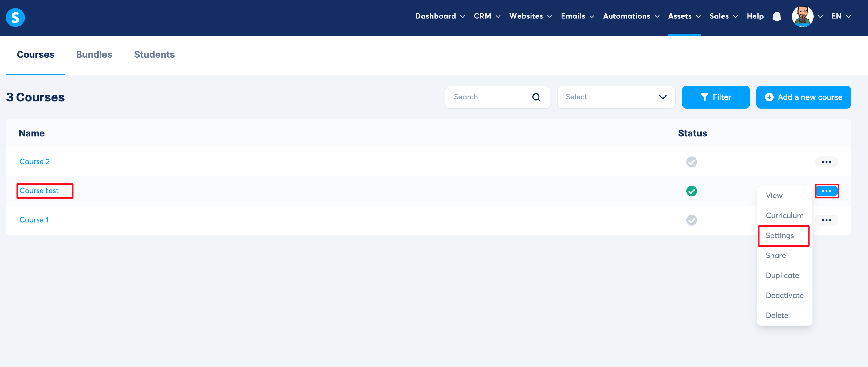Expand the Select dropdown
The image size is (868, 367).
(x=616, y=97)
